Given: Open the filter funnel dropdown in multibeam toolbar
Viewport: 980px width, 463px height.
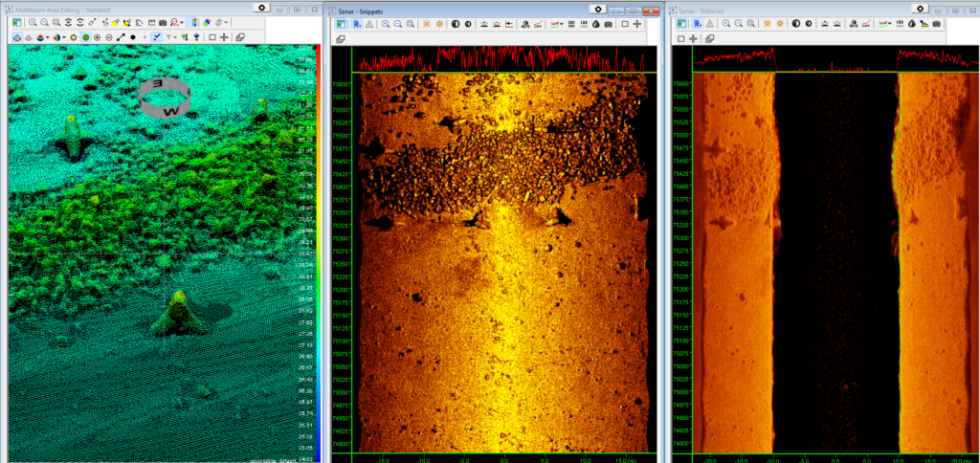Looking at the screenshot, I should [x=172, y=37].
